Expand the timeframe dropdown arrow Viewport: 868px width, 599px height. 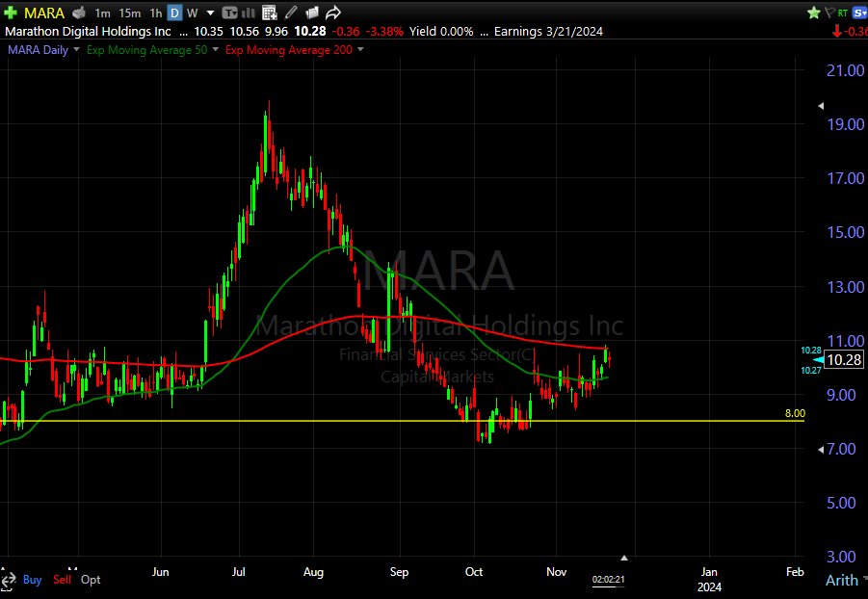click(210, 13)
